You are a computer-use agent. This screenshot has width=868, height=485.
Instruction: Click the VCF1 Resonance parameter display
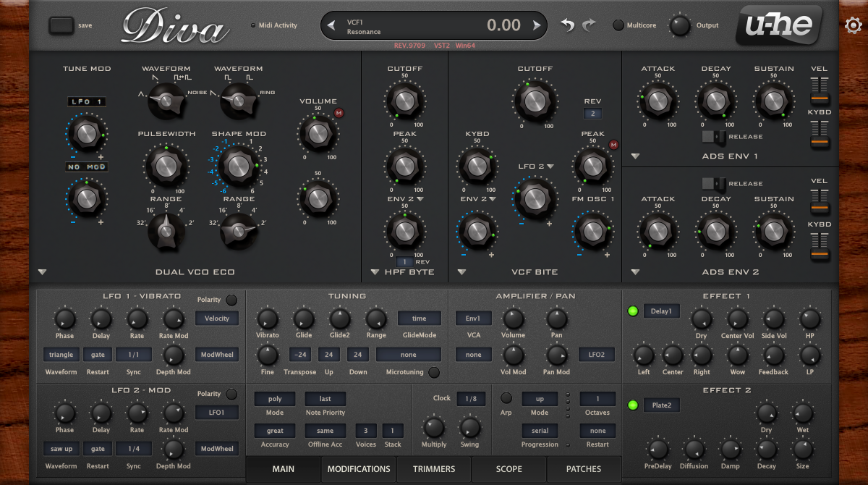tap(434, 26)
